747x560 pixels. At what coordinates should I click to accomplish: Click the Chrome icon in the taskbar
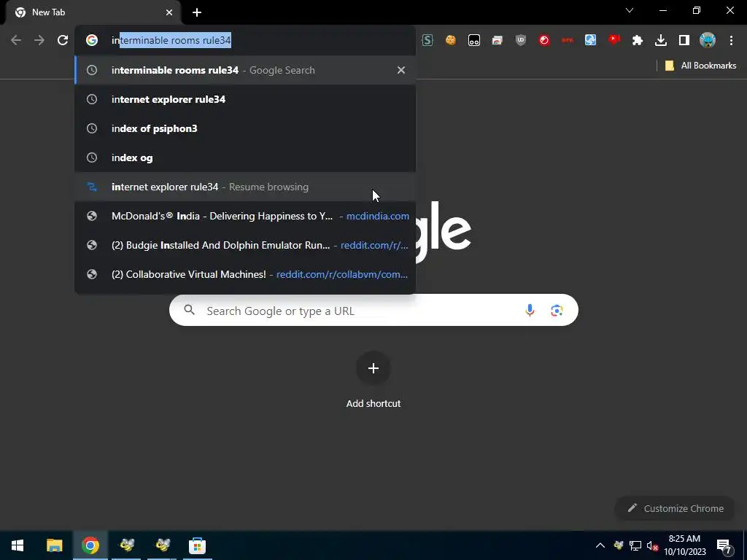click(x=90, y=545)
